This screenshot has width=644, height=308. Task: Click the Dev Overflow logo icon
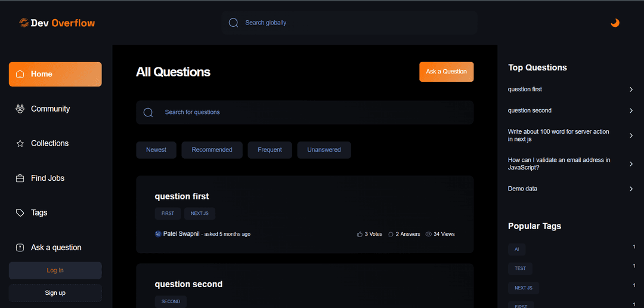pyautogui.click(x=24, y=23)
